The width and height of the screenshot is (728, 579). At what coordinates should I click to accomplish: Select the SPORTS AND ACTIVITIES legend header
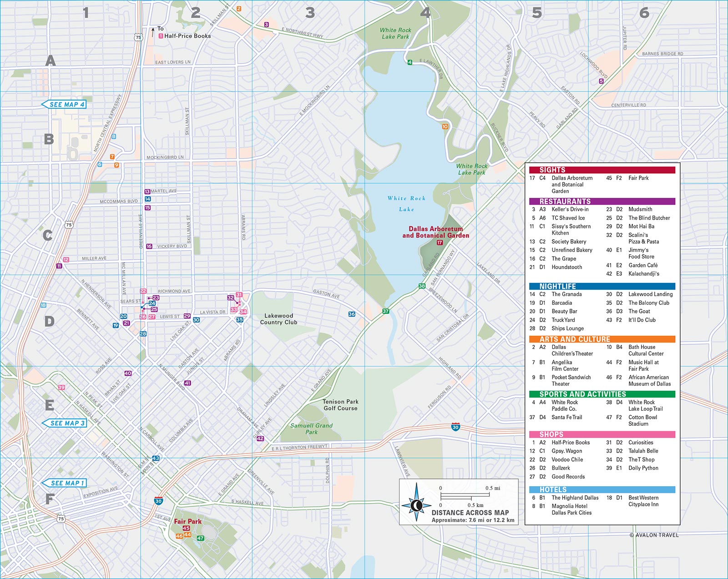(602, 394)
